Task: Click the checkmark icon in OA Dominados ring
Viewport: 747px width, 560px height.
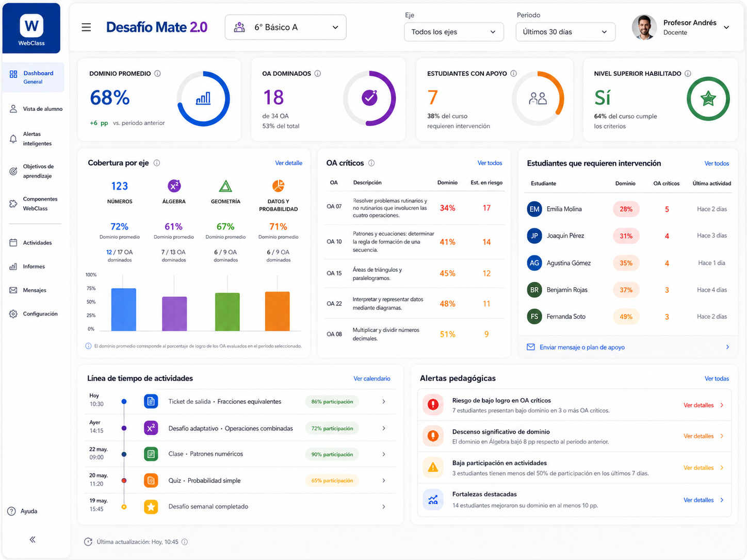Action: [x=369, y=98]
